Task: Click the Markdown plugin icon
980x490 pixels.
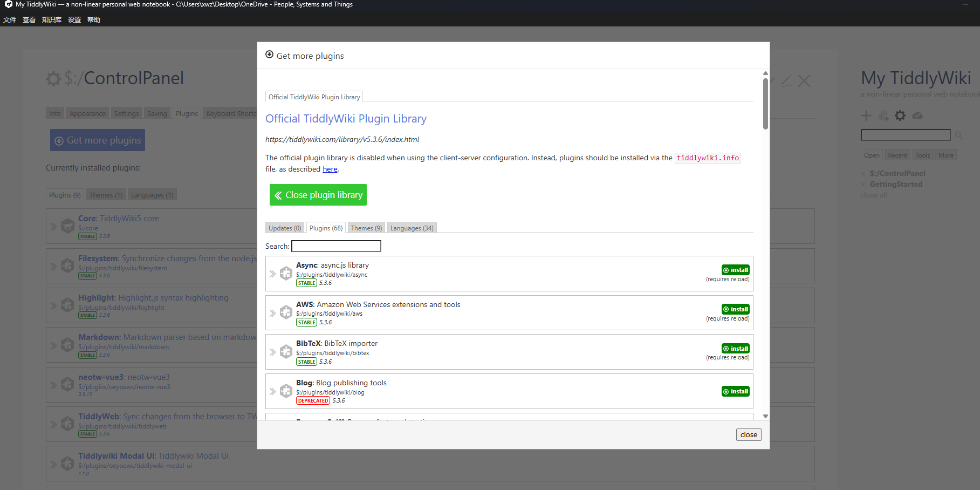Action: pos(67,344)
